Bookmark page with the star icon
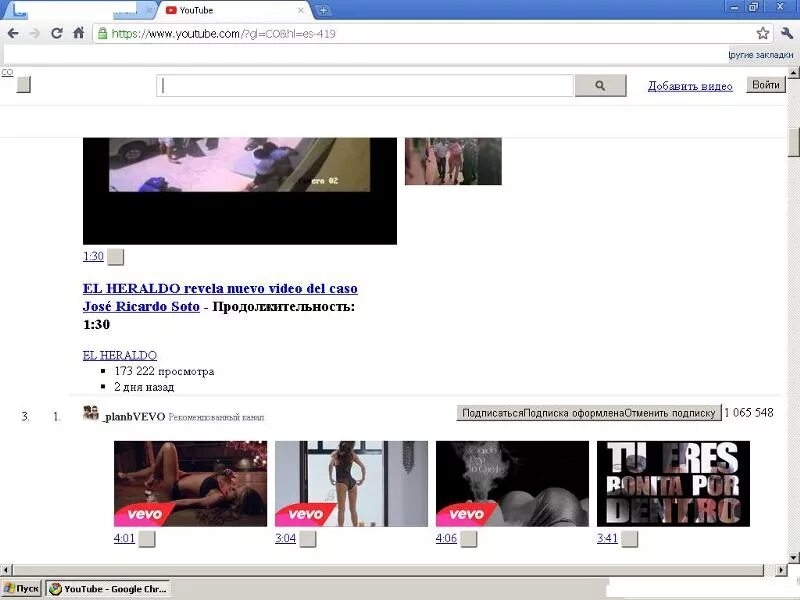Viewport: 800px width, 600px height. click(x=763, y=34)
